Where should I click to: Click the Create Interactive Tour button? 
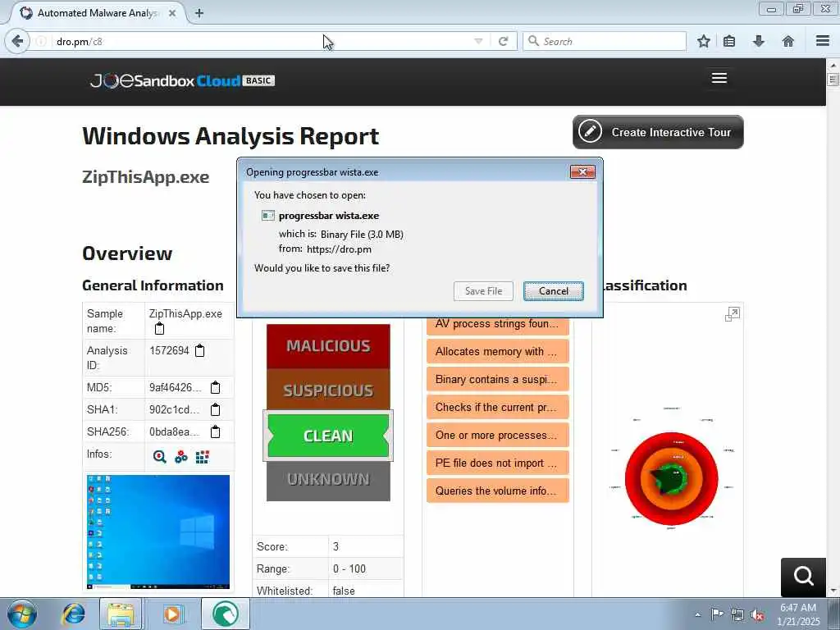[x=658, y=132]
